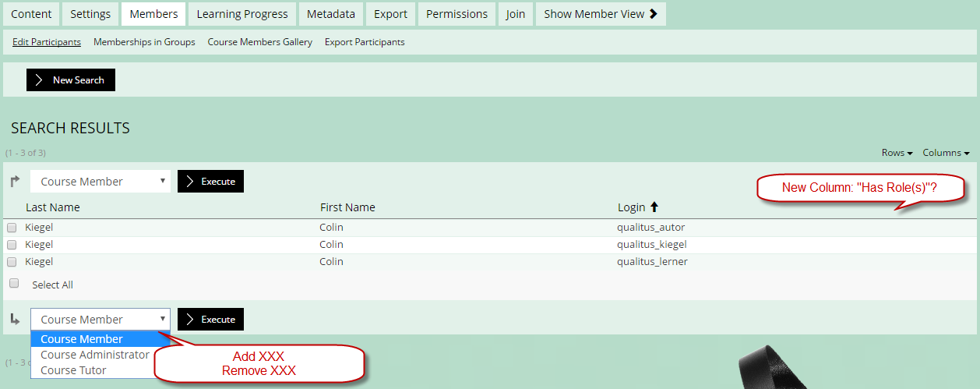Screen dimensions: 980x389
Task: Expand the Columns dropdown
Action: pyautogui.click(x=946, y=153)
